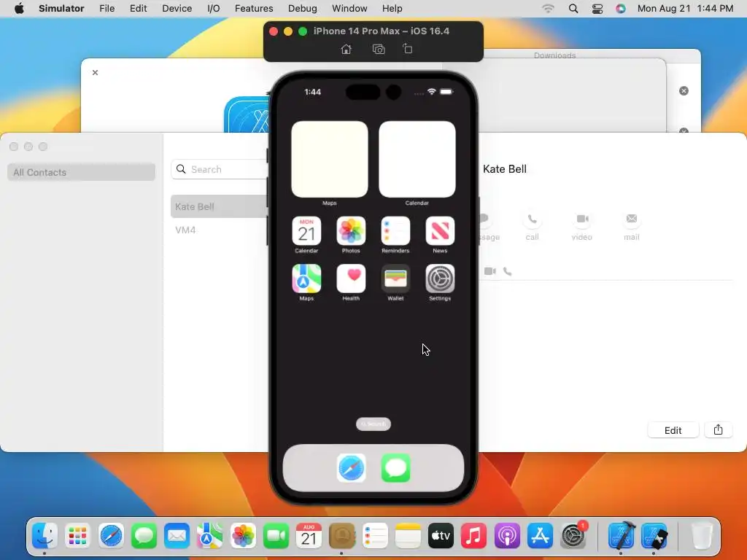
Task: Open Photos from the macOS Dock
Action: (243, 536)
